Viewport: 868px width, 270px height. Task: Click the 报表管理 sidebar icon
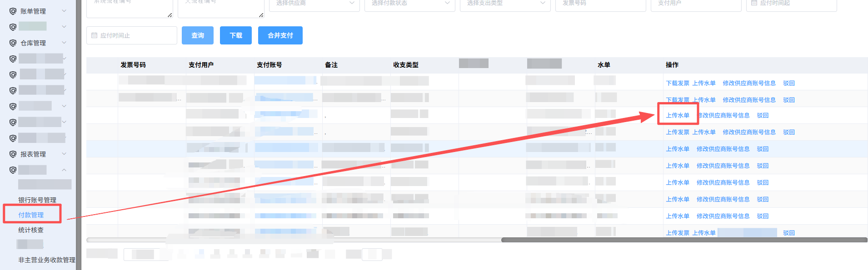13,154
